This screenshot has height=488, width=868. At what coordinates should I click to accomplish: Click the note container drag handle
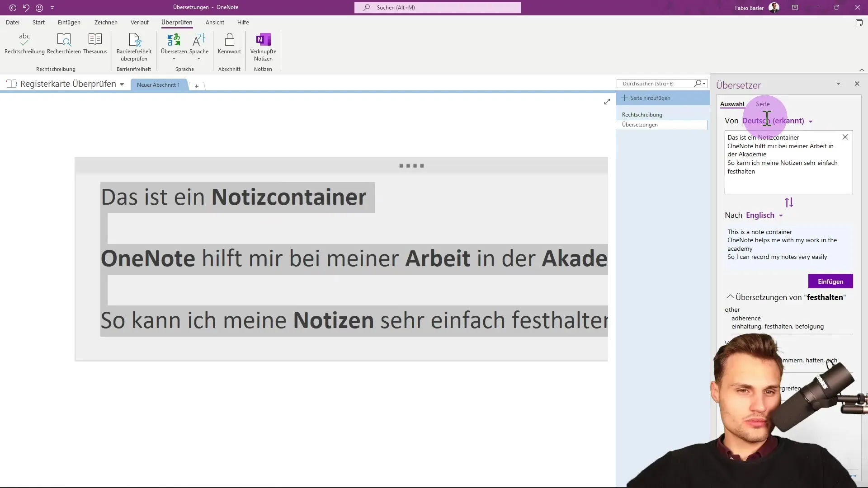click(x=411, y=166)
